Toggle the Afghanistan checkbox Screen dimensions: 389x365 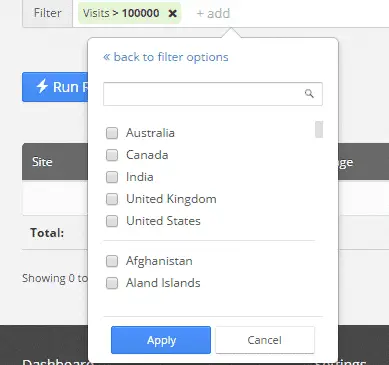pos(112,261)
